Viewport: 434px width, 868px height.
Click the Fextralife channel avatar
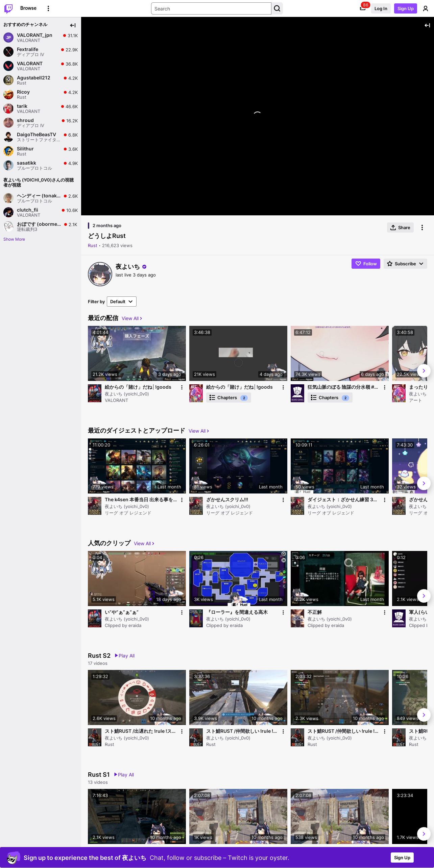point(8,52)
